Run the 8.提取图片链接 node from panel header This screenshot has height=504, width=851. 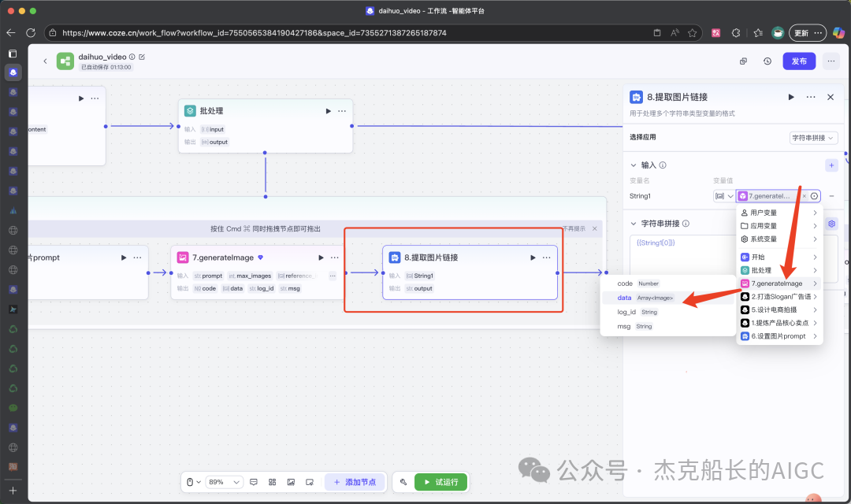791,97
